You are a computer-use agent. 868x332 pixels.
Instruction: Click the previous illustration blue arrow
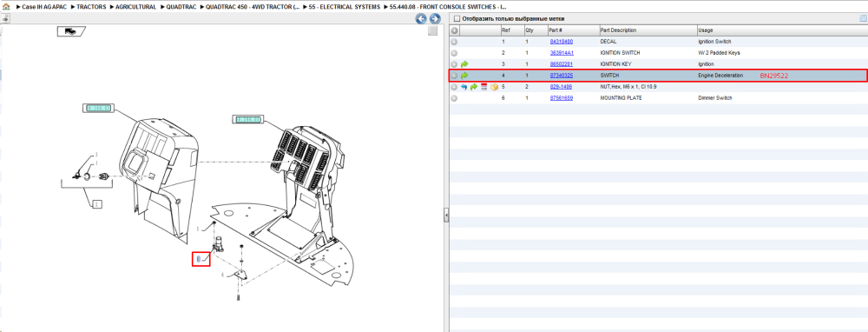point(421,19)
